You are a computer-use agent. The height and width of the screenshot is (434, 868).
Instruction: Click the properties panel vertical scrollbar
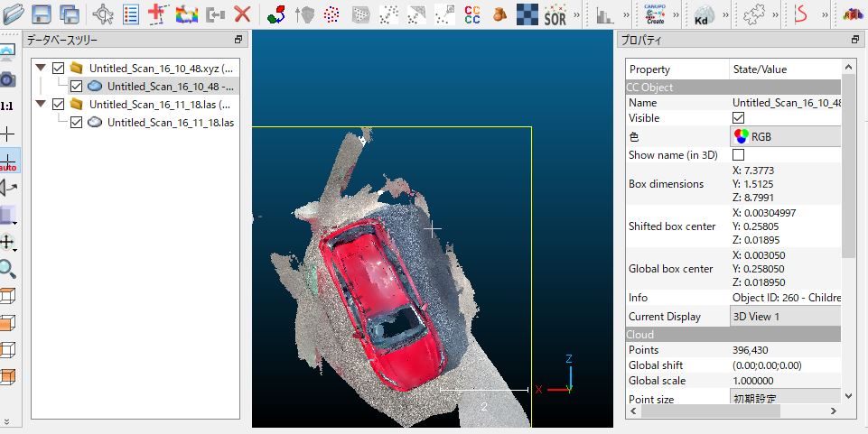(x=847, y=162)
